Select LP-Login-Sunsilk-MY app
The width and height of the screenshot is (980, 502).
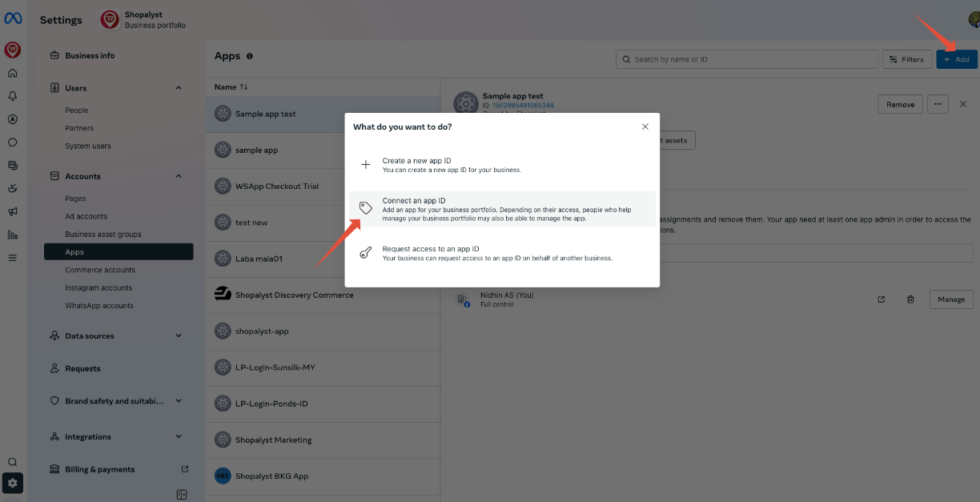[323, 367]
